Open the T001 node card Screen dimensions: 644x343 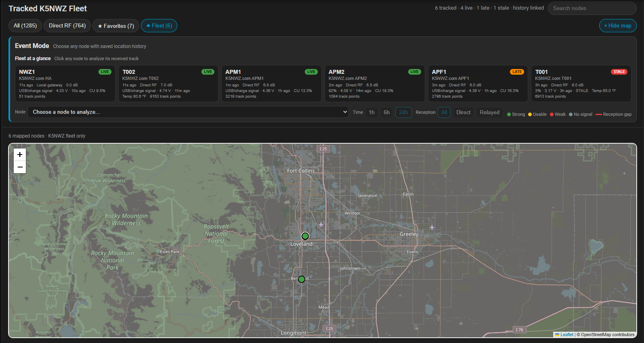point(581,84)
